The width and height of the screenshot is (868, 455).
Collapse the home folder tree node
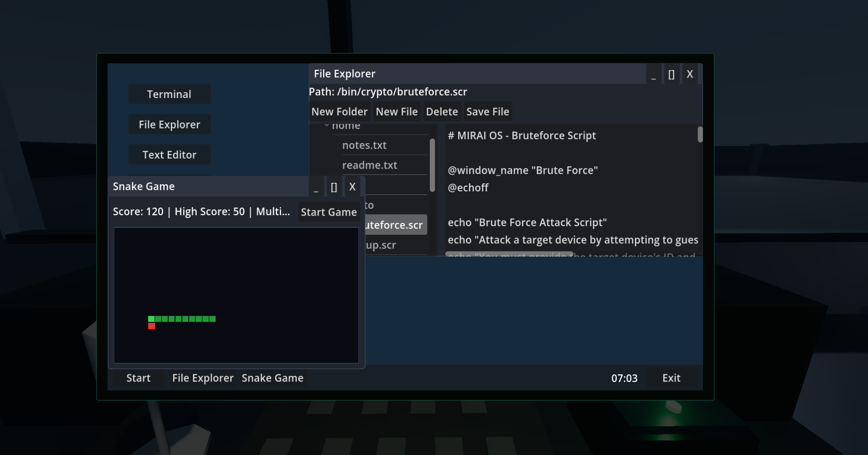click(326, 125)
